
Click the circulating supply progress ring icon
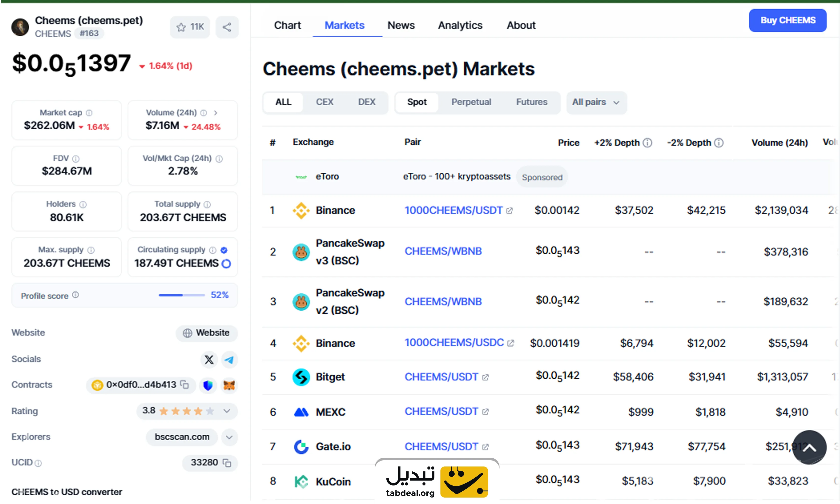point(226,263)
